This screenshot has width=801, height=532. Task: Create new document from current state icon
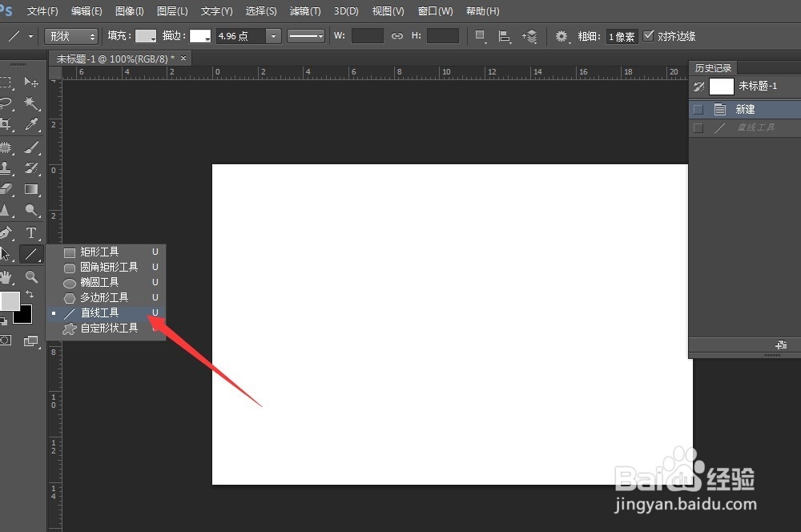780,345
